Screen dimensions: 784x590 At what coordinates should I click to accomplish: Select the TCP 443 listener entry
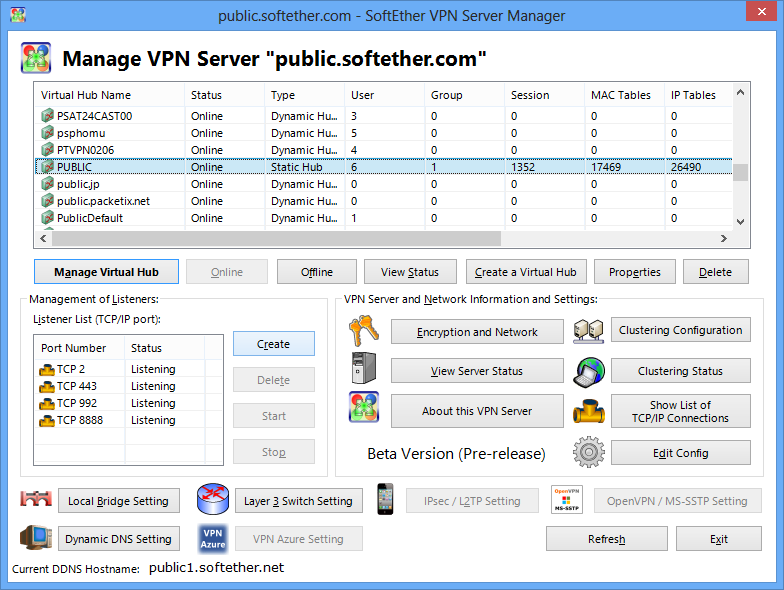pos(128,386)
